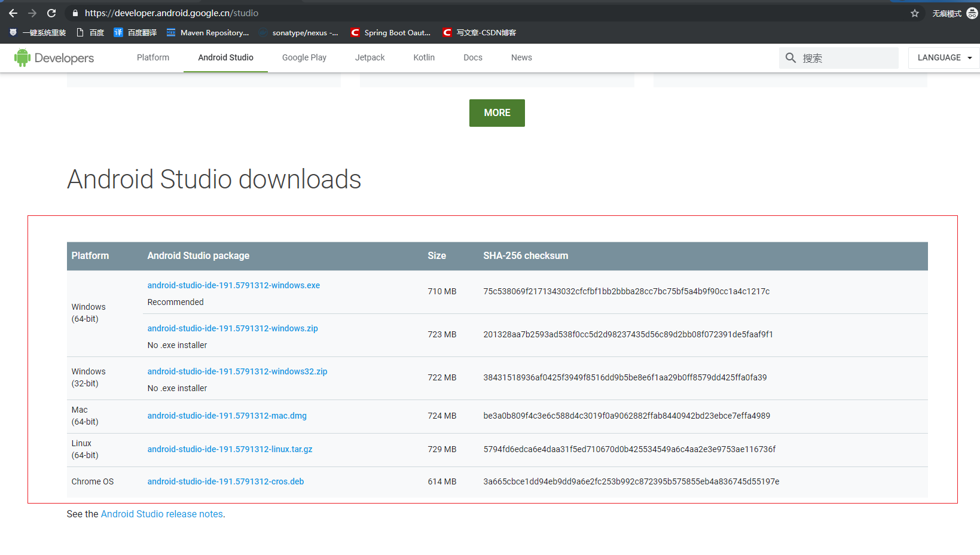Download the cros.deb package
Image resolution: width=980 pixels, height=555 pixels.
pos(226,481)
